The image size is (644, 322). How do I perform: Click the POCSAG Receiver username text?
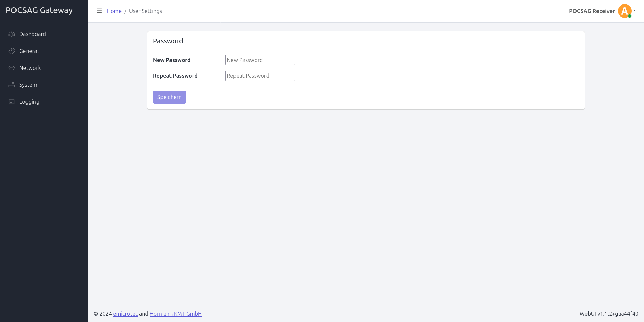[592, 11]
